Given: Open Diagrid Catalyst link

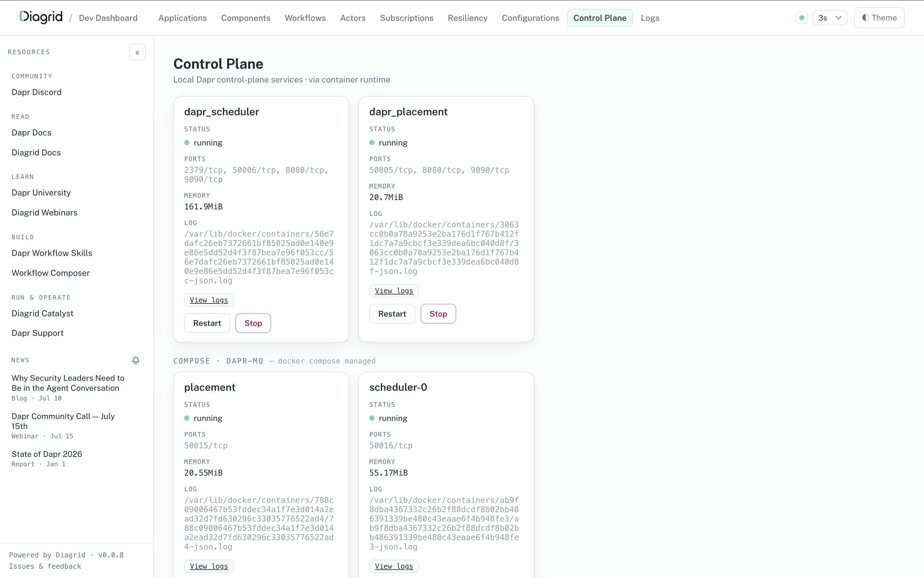Looking at the screenshot, I should (42, 313).
